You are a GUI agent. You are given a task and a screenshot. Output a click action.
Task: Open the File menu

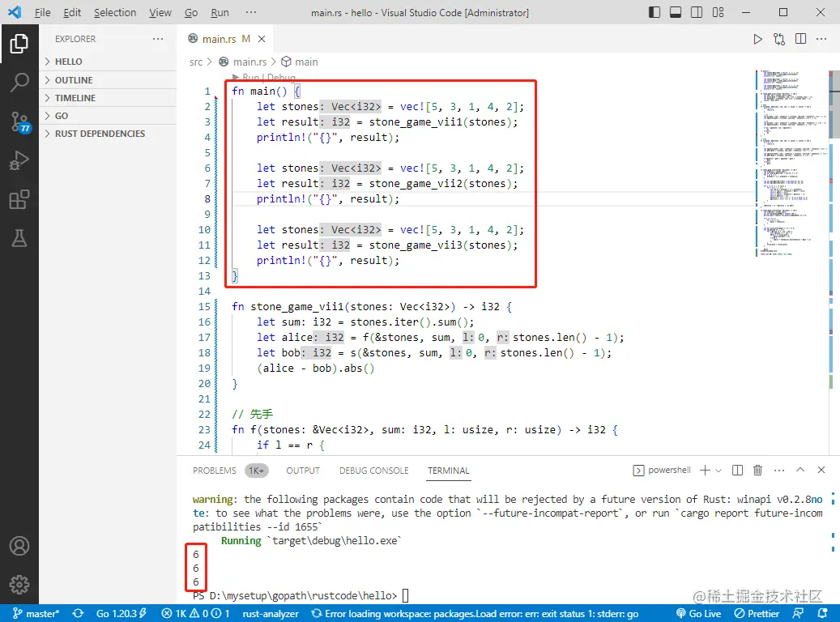pyautogui.click(x=42, y=12)
